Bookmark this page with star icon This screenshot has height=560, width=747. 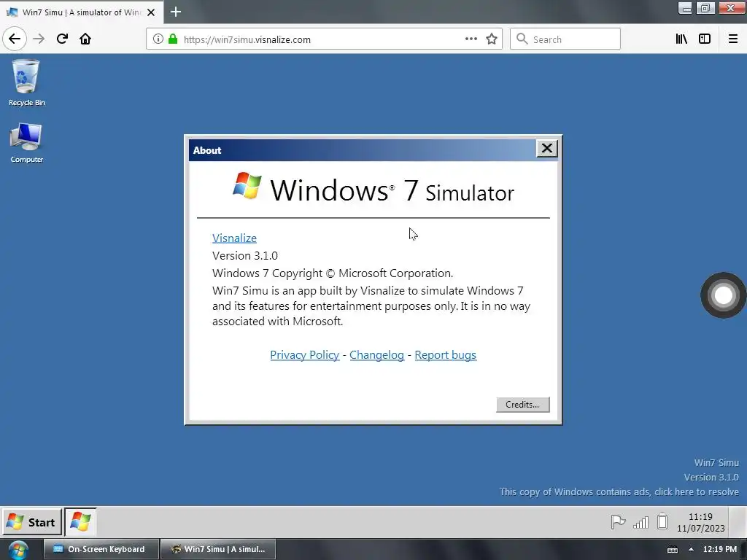click(x=492, y=39)
